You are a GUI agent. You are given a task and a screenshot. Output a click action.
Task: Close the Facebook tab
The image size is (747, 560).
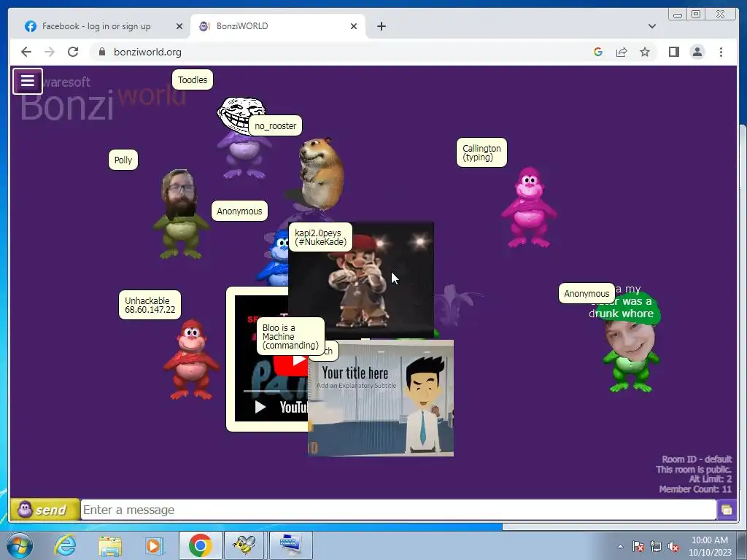(179, 26)
